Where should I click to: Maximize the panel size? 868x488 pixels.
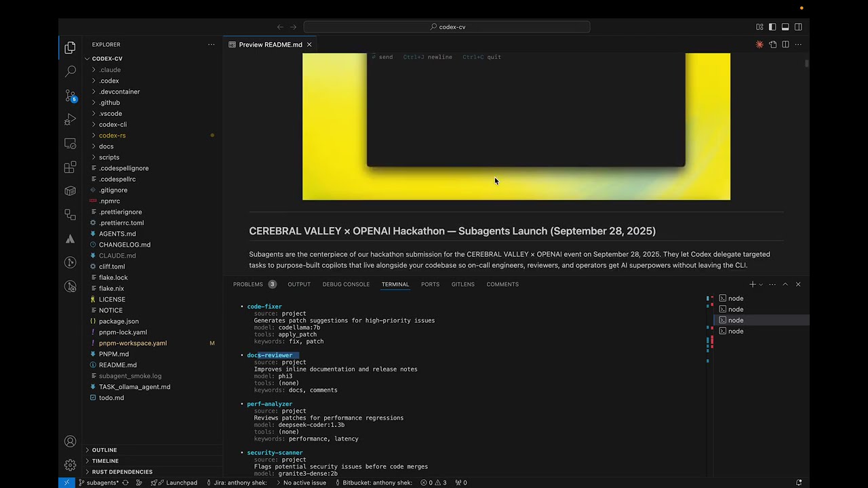(x=785, y=285)
